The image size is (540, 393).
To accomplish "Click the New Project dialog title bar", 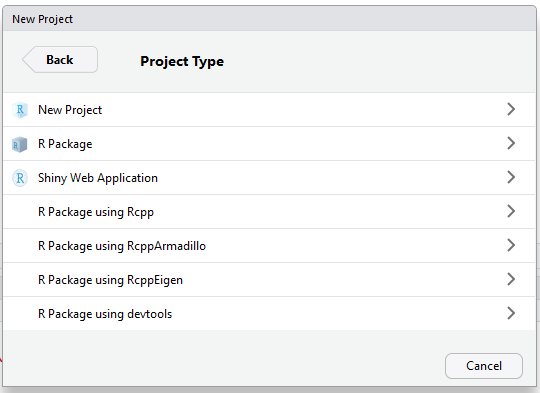I will (x=269, y=19).
